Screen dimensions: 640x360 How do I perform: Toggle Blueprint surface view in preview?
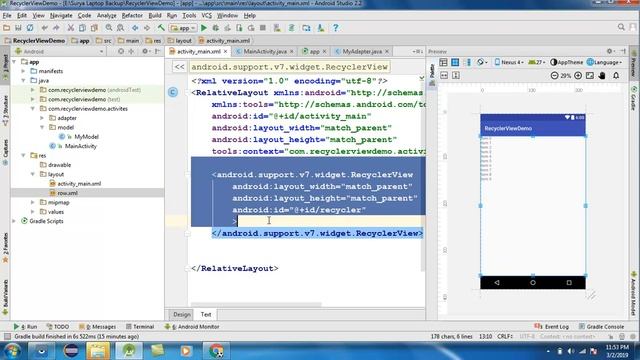click(455, 62)
